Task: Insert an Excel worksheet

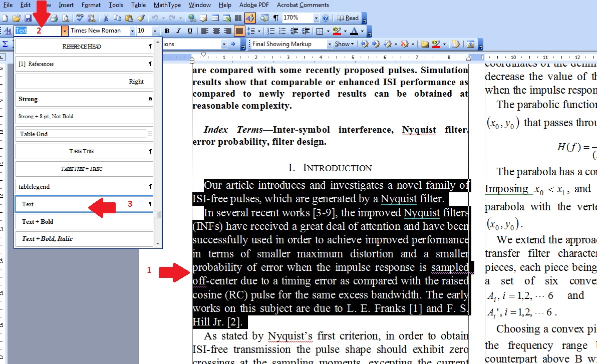Action: 226,18
